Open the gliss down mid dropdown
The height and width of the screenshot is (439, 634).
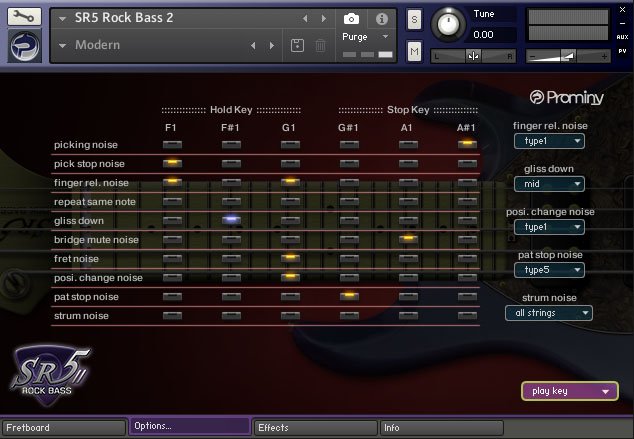pyautogui.click(x=550, y=184)
